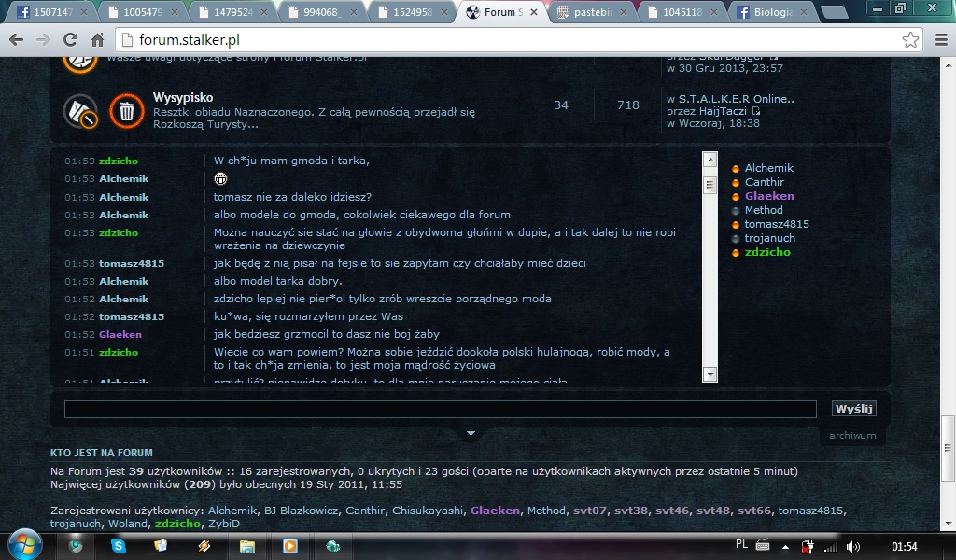Open svt07 registered user profile
This screenshot has width=956, height=560.
click(x=590, y=511)
